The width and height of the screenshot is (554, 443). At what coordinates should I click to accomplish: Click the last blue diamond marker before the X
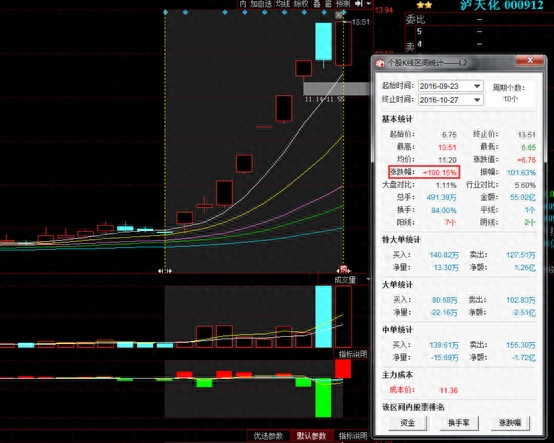(x=324, y=12)
